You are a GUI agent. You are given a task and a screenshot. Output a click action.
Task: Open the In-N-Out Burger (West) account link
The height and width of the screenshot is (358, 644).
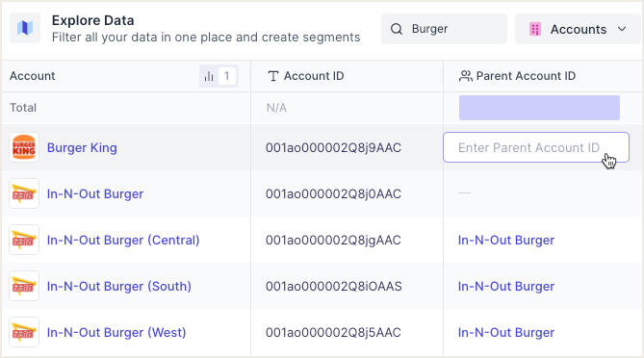[x=116, y=333]
